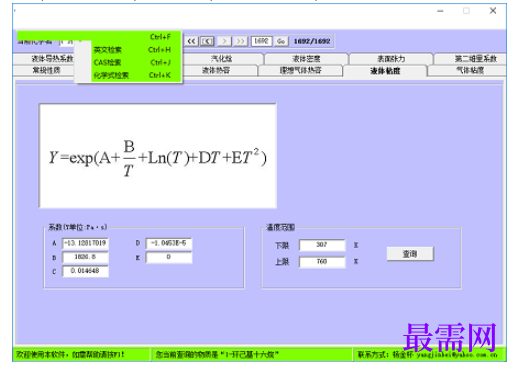Image resolution: width=515 pixels, height=369 pixels.
Task: Click the 查询 query button
Action: [x=410, y=254]
